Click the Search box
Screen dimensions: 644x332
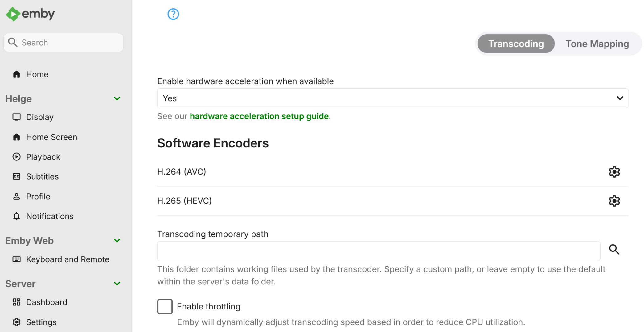tap(63, 42)
